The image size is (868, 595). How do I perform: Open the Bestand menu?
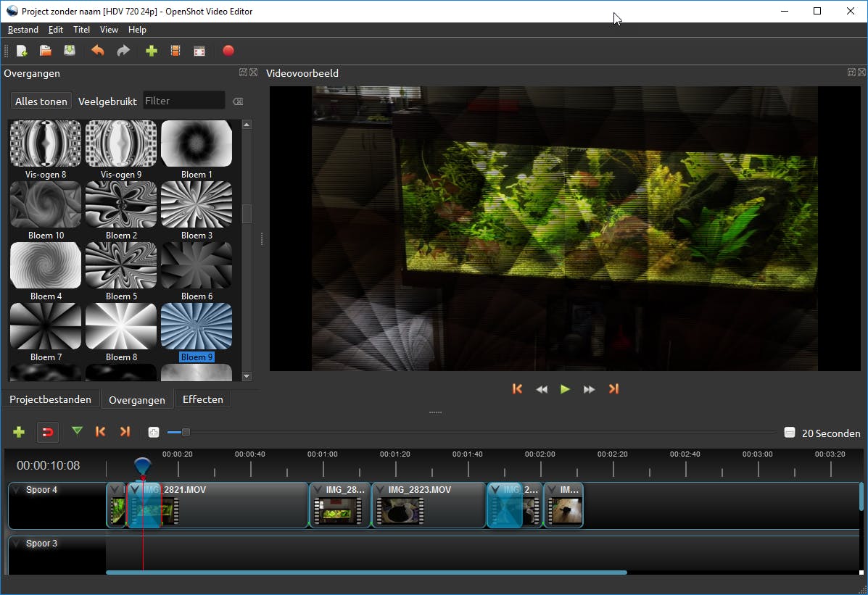click(x=23, y=30)
